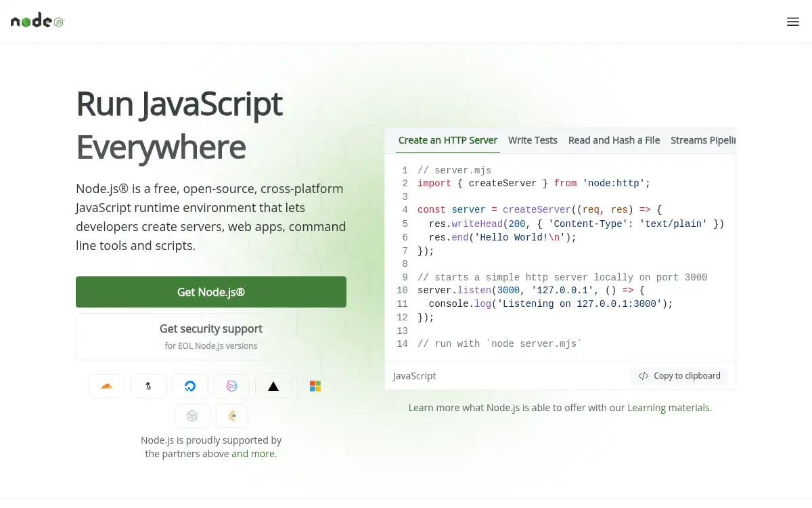
Task: Click the 'const server = createServer' line
Action: [x=539, y=210]
